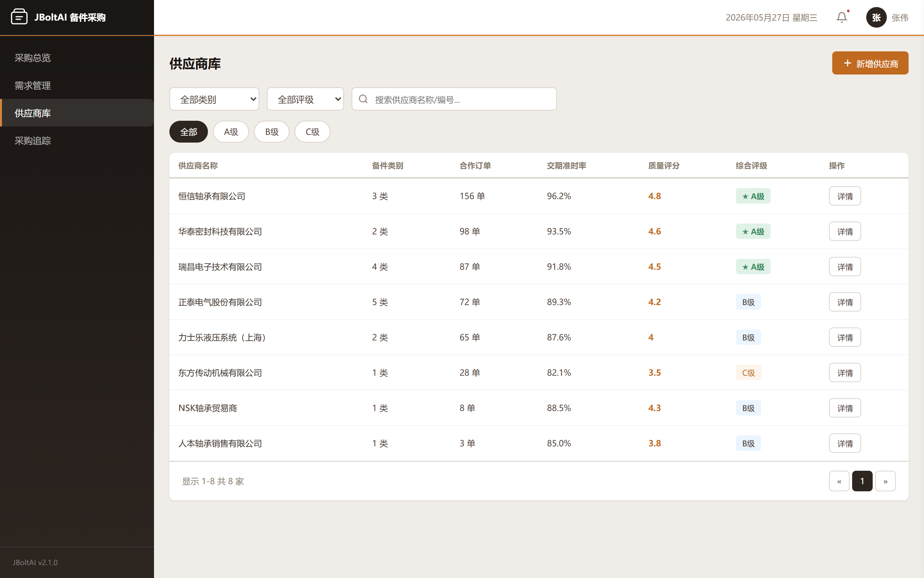The image size is (924, 578).
Task: Click the 张 user avatar
Action: pyautogui.click(x=876, y=17)
